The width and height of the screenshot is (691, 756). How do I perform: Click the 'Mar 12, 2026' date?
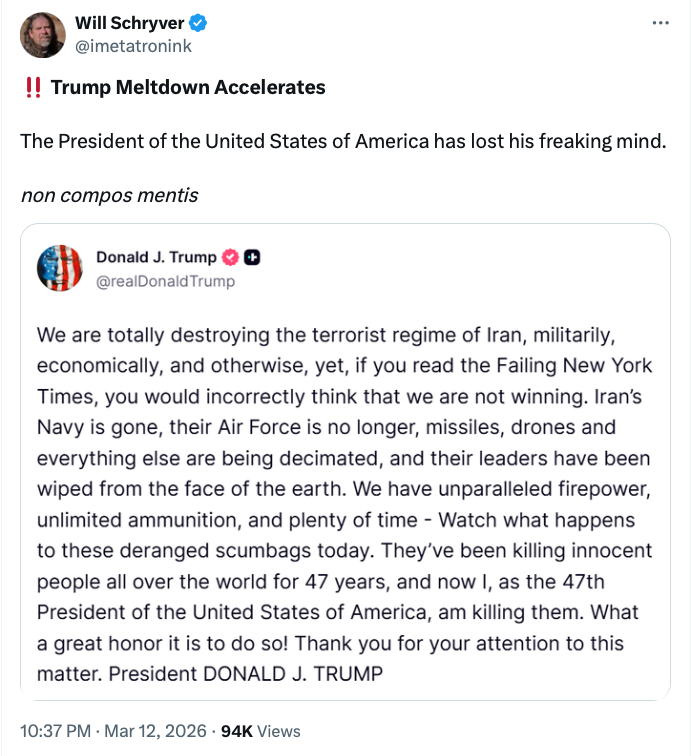tap(153, 732)
